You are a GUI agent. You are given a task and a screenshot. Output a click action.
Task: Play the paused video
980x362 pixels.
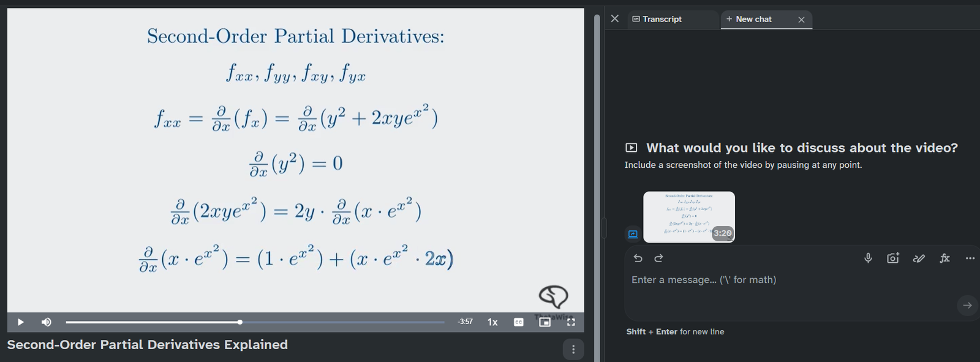click(20, 322)
